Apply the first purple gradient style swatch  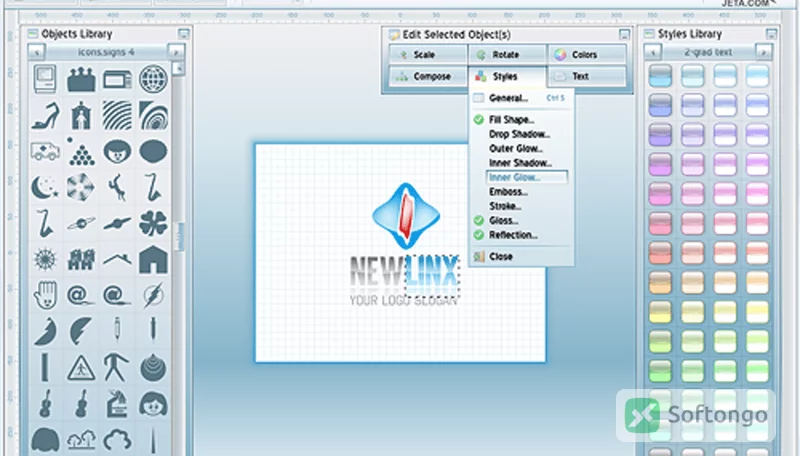point(660,135)
